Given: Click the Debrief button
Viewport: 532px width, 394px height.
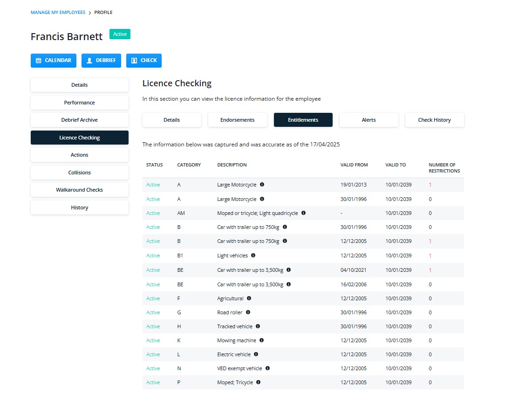Looking at the screenshot, I should pyautogui.click(x=101, y=61).
